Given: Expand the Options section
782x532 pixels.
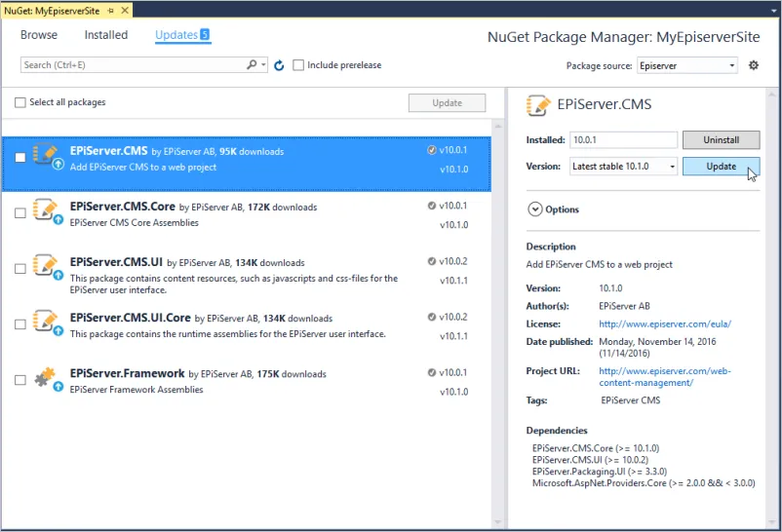Looking at the screenshot, I should tap(534, 209).
